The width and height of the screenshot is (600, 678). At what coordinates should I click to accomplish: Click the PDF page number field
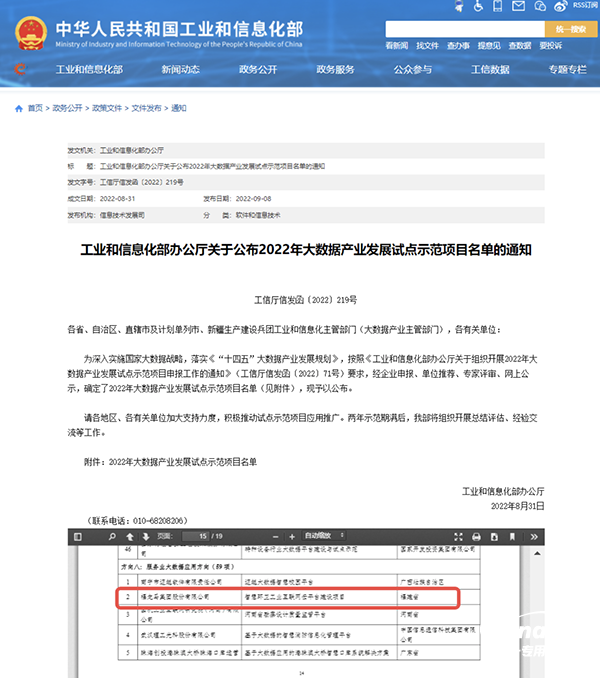coord(195,536)
